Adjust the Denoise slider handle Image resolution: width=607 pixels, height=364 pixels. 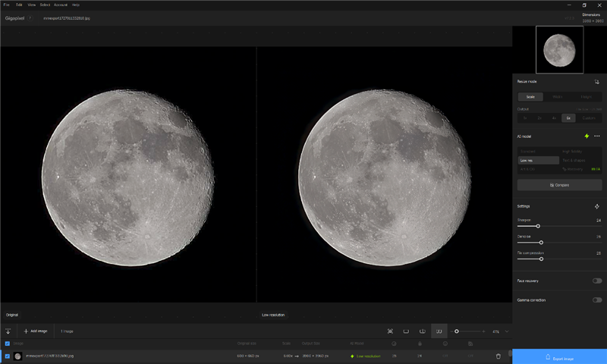coord(541,243)
